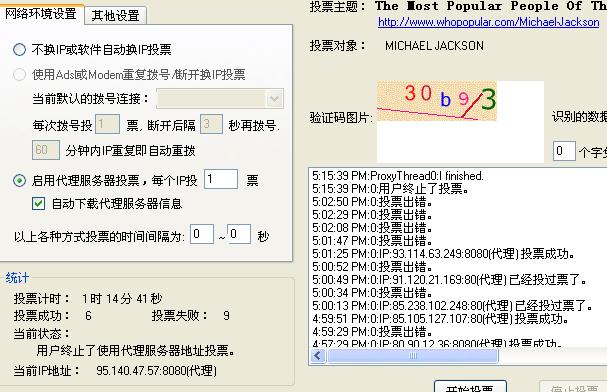Image resolution: width=607 pixels, height=392 pixels.
Task: Click the captcha verification image
Action: 437,101
